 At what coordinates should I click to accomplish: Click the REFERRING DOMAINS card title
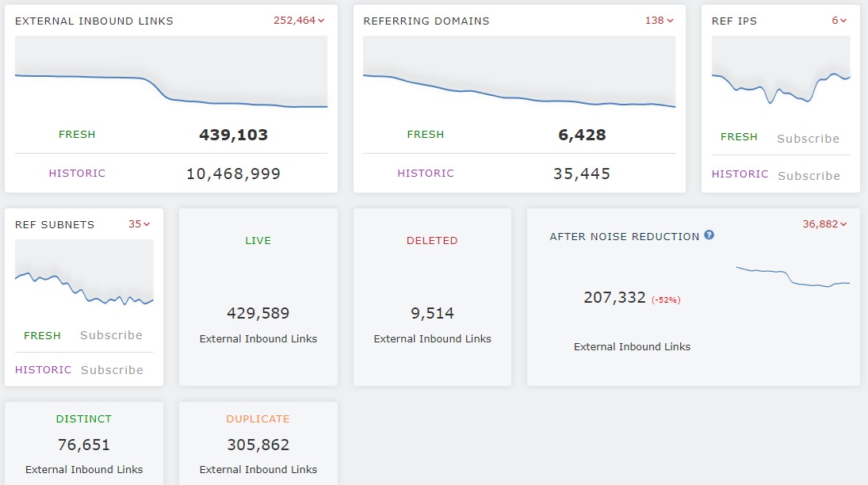426,21
